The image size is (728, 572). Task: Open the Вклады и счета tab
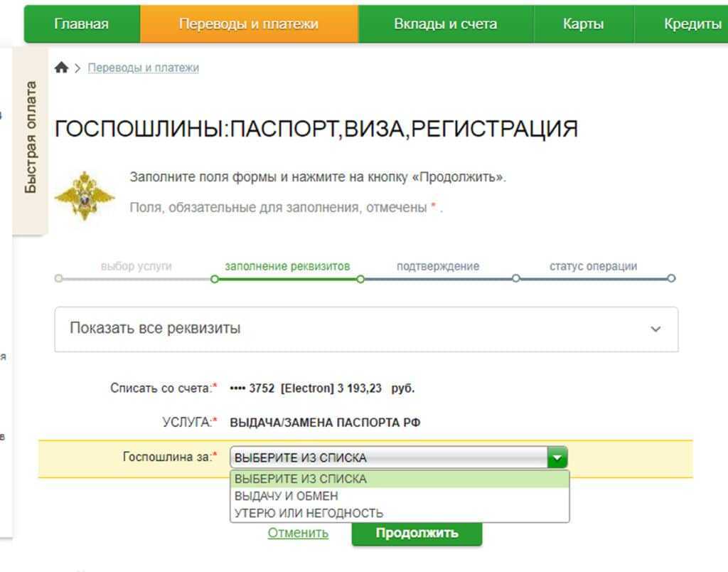click(445, 24)
